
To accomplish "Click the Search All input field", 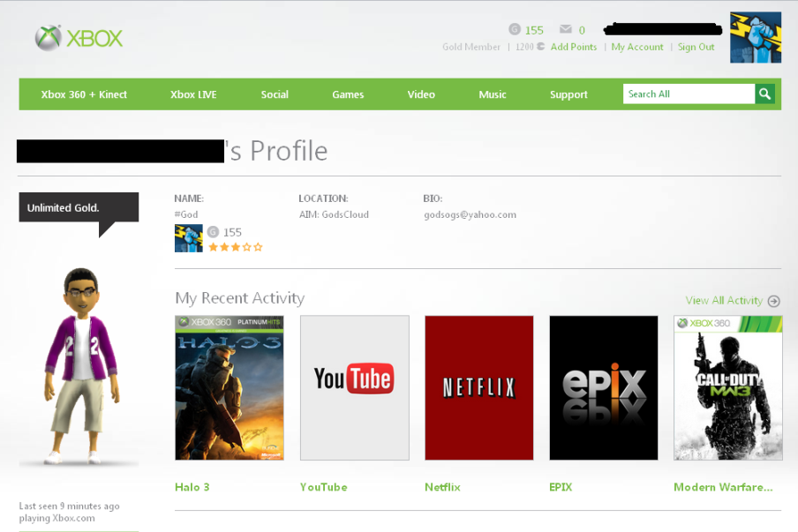I will tap(689, 94).
